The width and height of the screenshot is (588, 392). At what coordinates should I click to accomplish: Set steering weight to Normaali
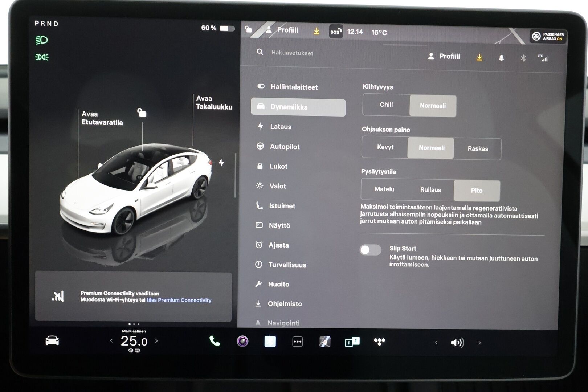click(x=431, y=148)
